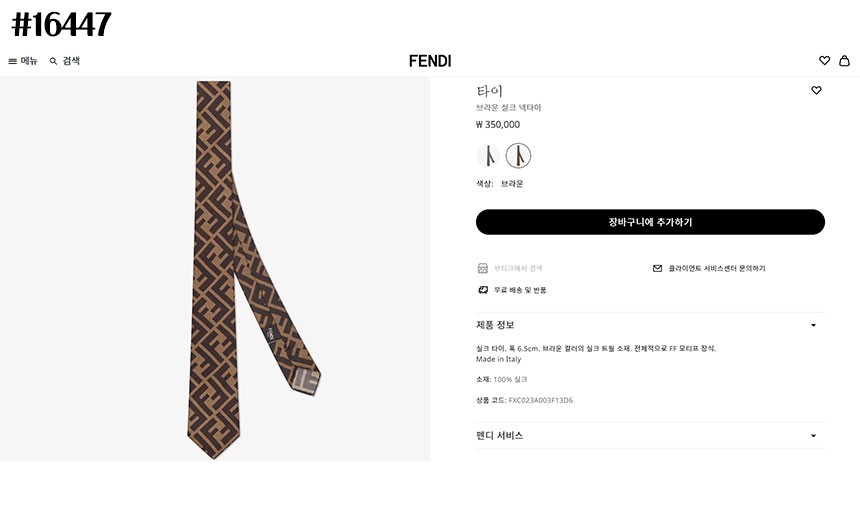Expand the 펜디 서비스 section arrow
Image resolution: width=860 pixels, height=509 pixels.
813,436
